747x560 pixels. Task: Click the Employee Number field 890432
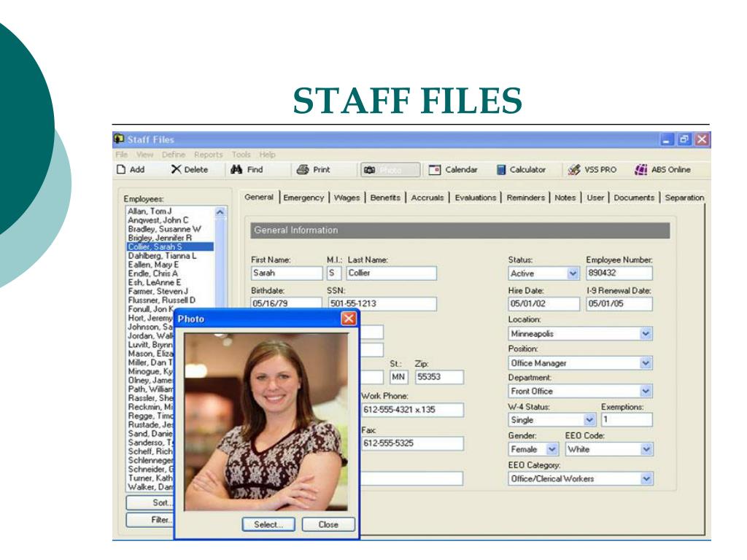click(619, 273)
